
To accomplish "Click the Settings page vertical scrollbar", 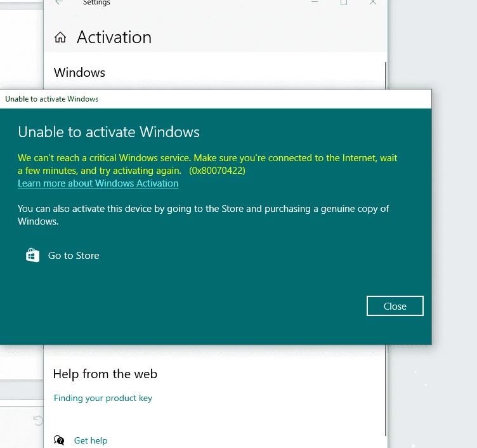I will [x=386, y=249].
